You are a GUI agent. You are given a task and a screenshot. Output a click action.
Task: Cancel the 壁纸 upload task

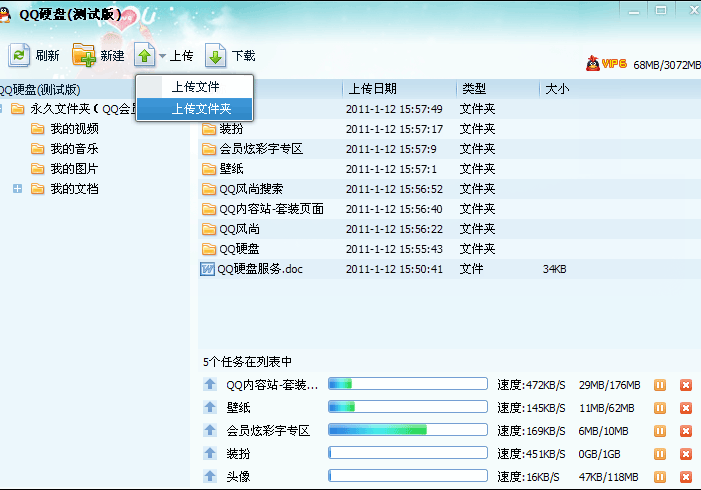[686, 408]
